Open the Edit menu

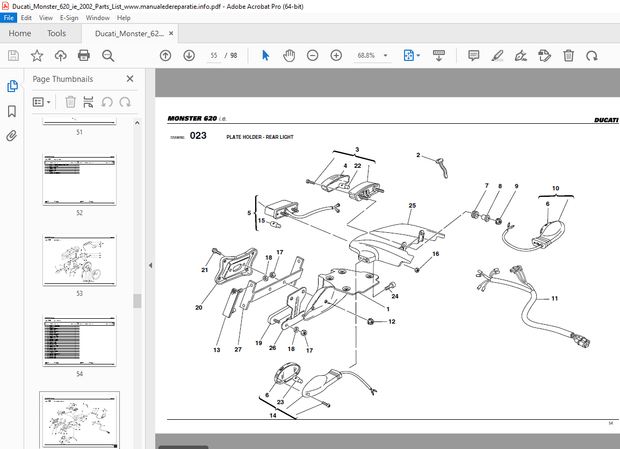pyautogui.click(x=26, y=18)
